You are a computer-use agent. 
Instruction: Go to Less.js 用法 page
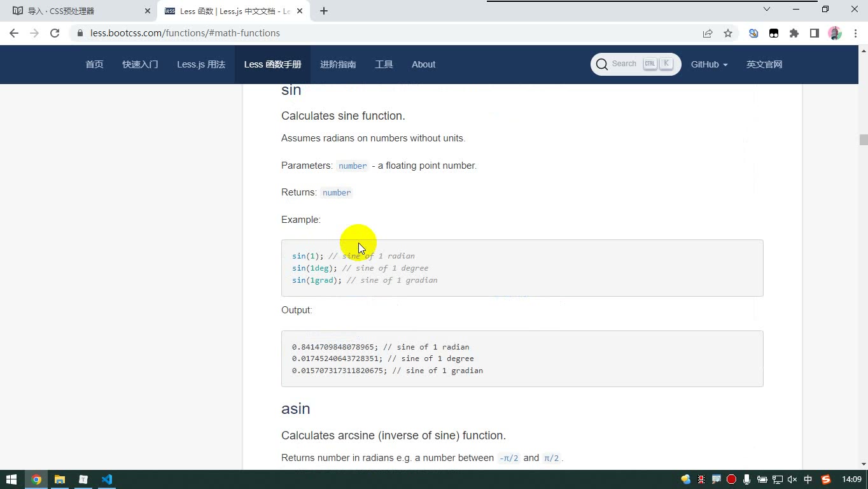click(201, 64)
